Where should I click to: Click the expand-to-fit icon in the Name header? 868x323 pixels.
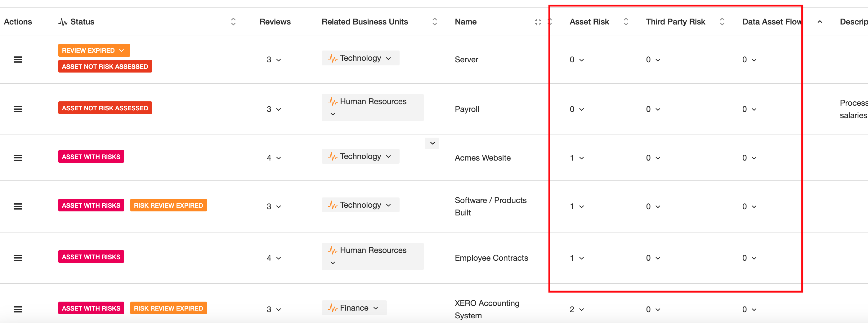point(538,22)
